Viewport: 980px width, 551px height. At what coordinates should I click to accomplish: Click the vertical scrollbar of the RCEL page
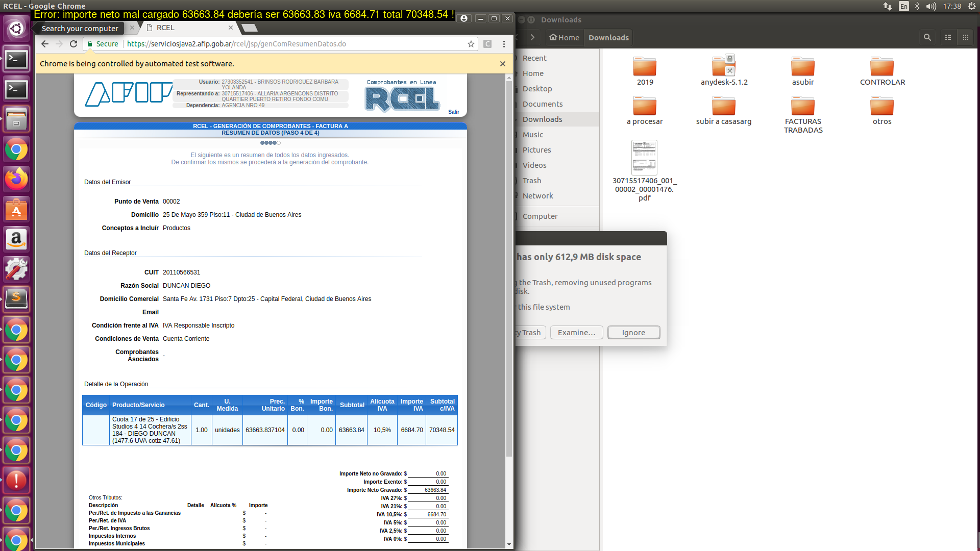[x=509, y=268]
